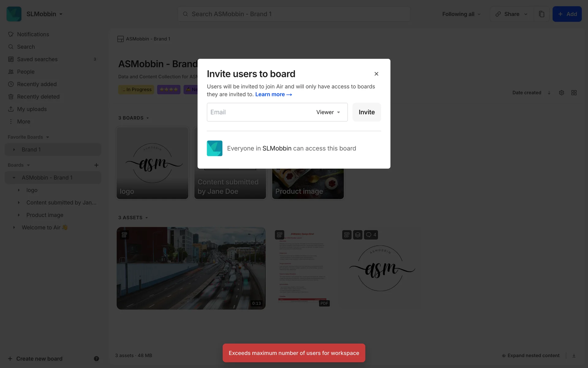Viewport: 588px width, 368px height.
Task: Toggle sort direction arrow next to Date created
Action: pyautogui.click(x=549, y=93)
